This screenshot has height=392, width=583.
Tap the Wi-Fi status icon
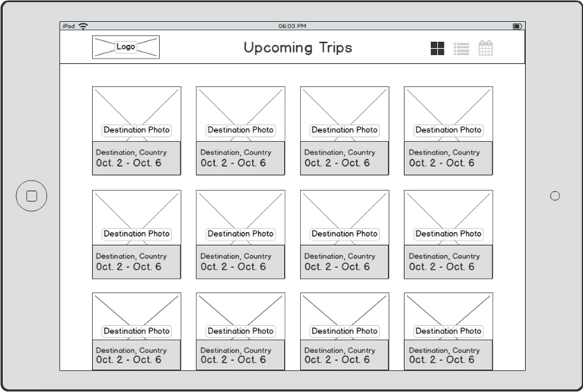coord(83,26)
